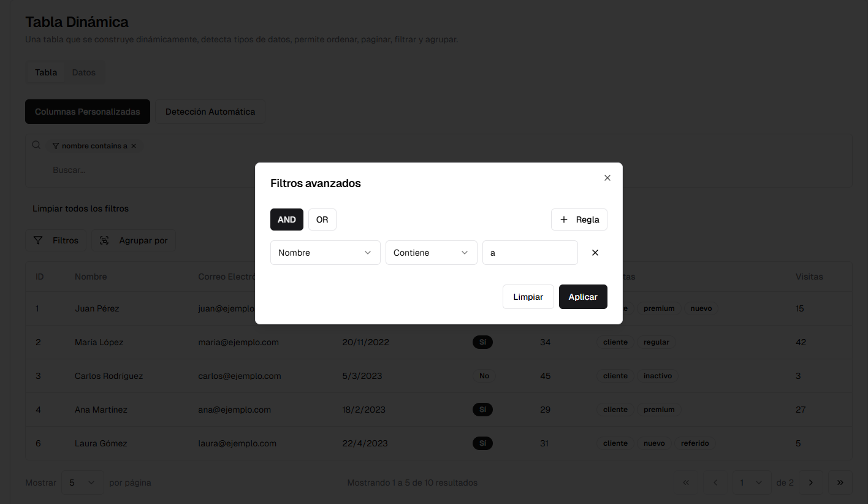Go to next page arrow
Viewport: 868px width, 504px height.
pos(811,483)
